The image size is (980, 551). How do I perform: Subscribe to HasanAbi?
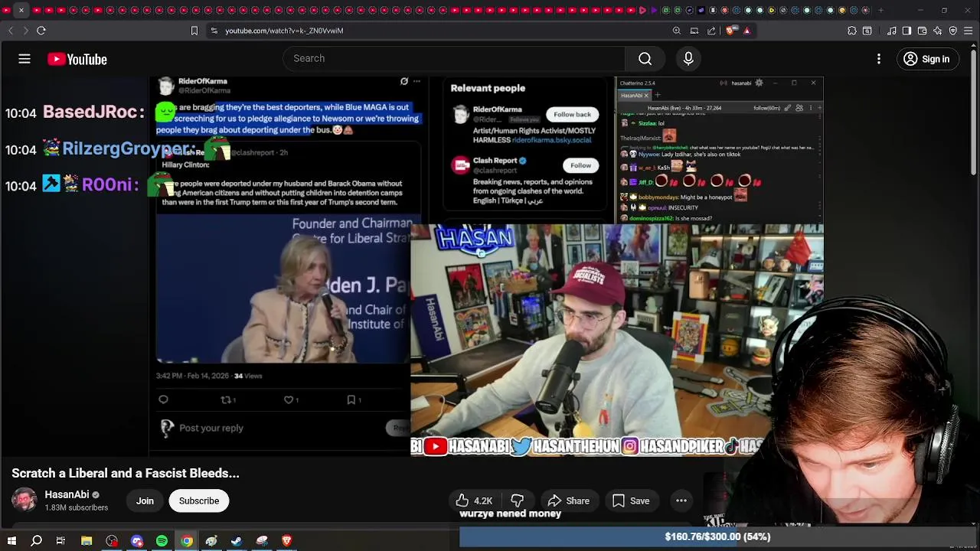point(199,500)
